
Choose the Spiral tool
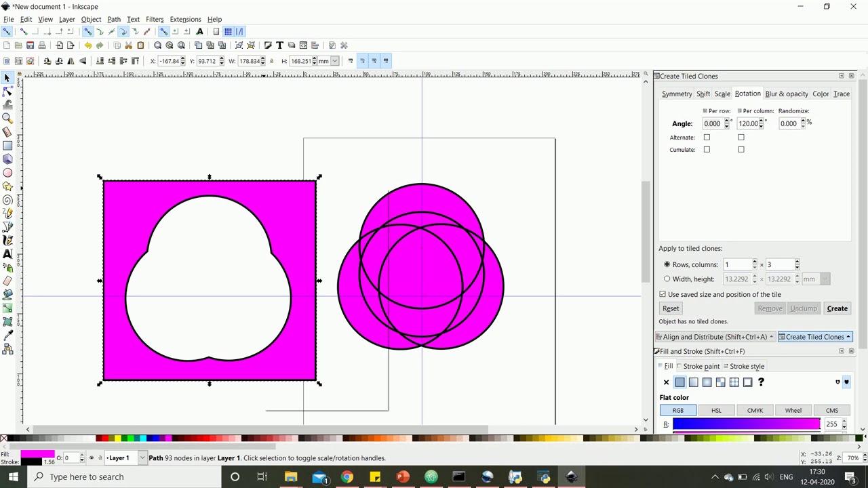point(7,200)
